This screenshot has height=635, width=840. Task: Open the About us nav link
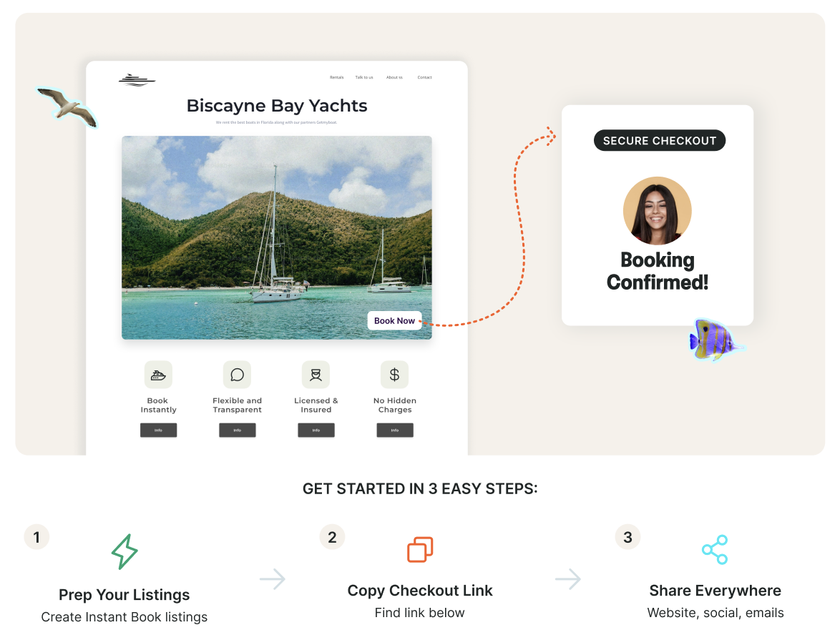pyautogui.click(x=394, y=78)
